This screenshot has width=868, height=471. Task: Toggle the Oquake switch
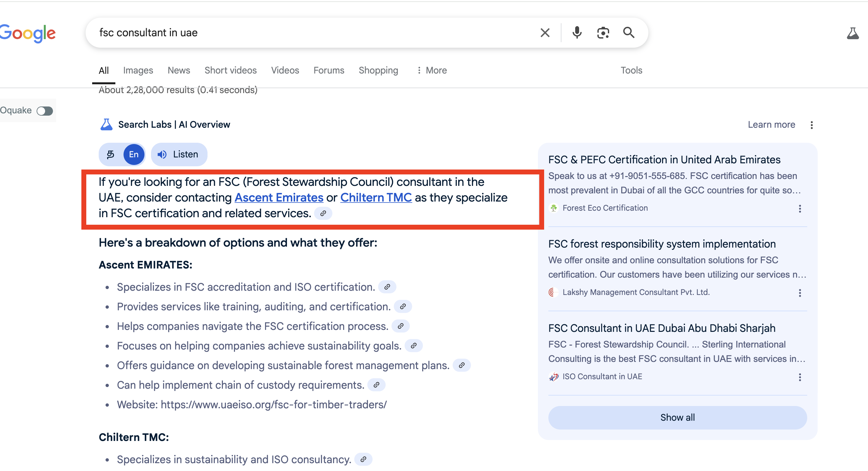tap(45, 111)
